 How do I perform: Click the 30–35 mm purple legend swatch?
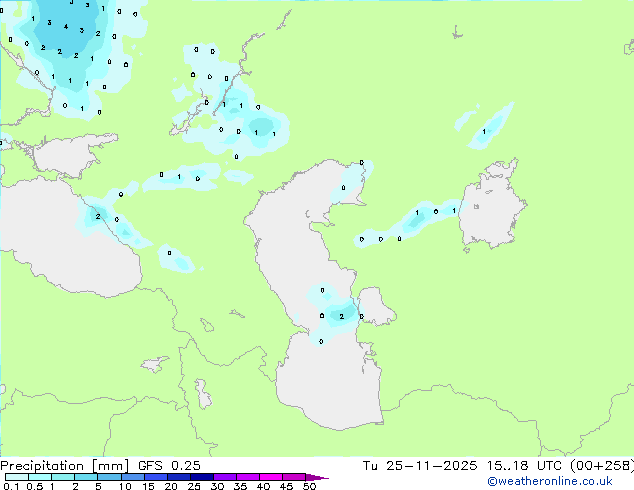coord(225,477)
